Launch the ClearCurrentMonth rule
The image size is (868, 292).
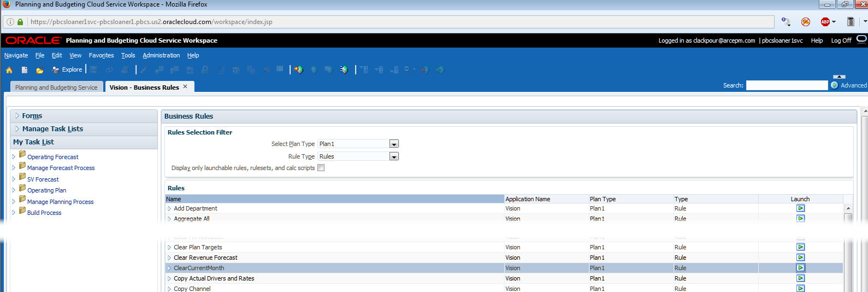pos(800,268)
